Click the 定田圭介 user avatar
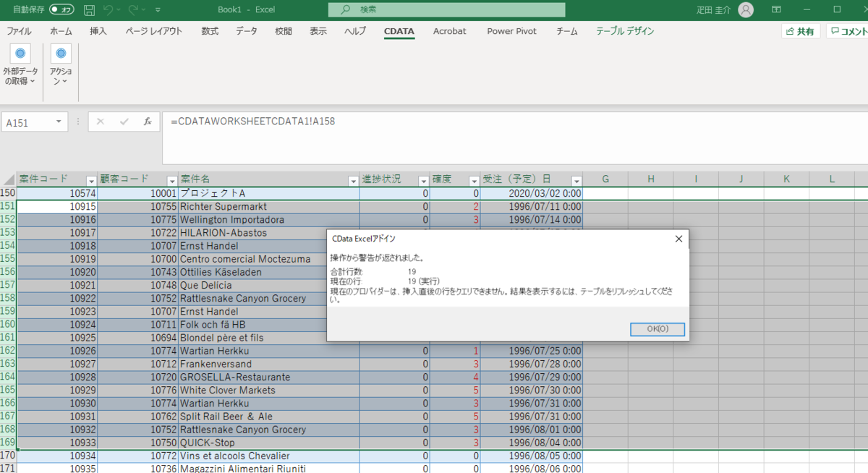868x473 pixels. pos(746,9)
